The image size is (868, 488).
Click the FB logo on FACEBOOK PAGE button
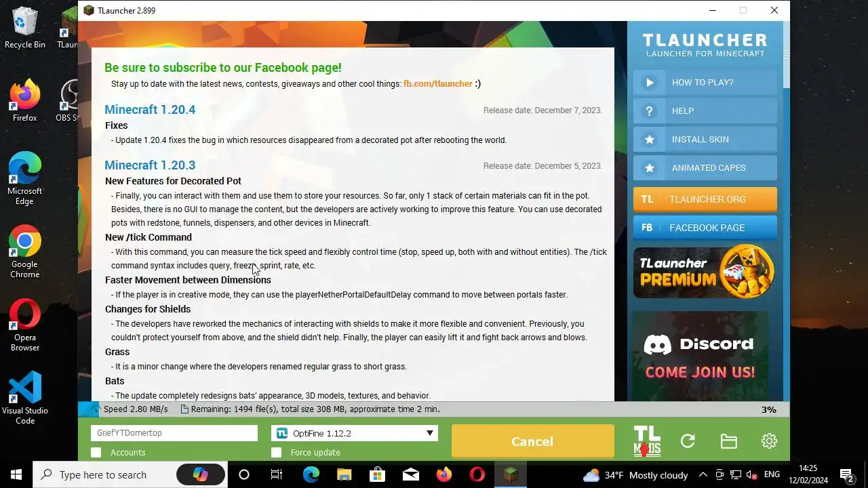(x=647, y=228)
